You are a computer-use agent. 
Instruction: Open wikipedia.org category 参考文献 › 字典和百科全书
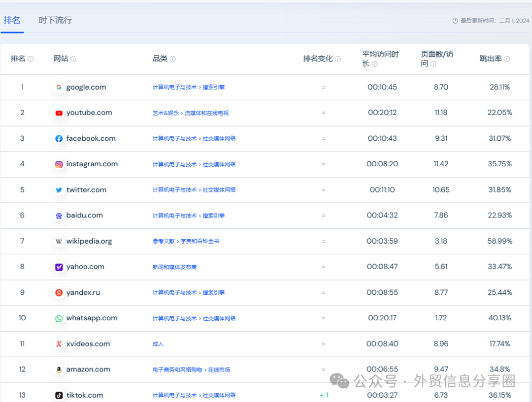186,241
